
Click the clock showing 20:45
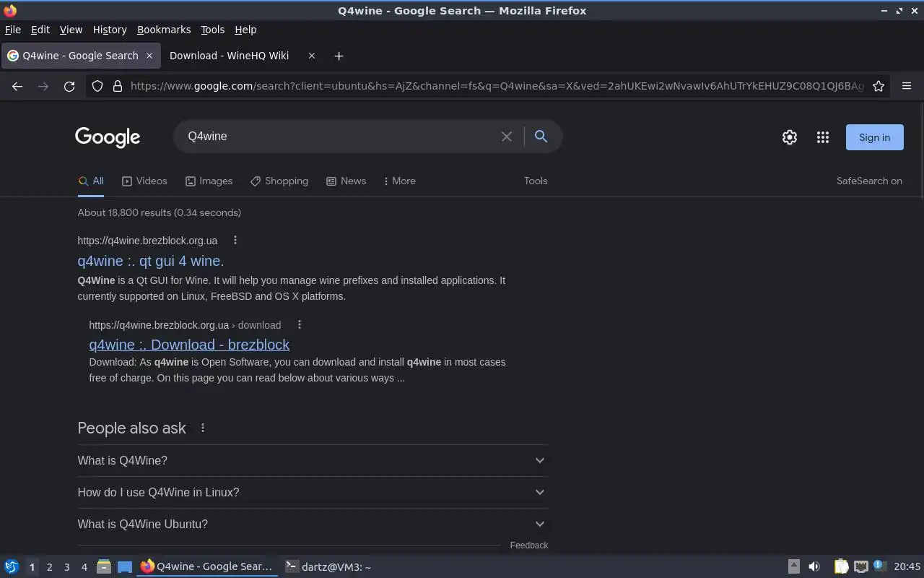point(907,567)
